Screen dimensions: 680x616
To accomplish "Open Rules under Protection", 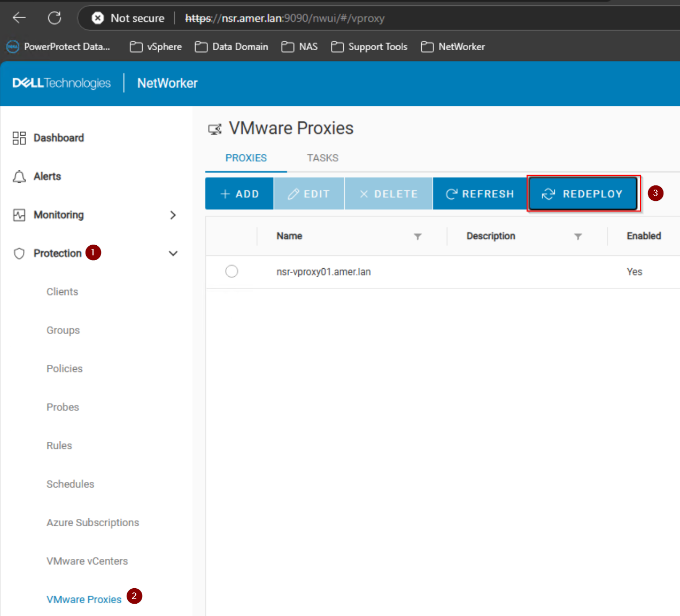I will pos(59,446).
